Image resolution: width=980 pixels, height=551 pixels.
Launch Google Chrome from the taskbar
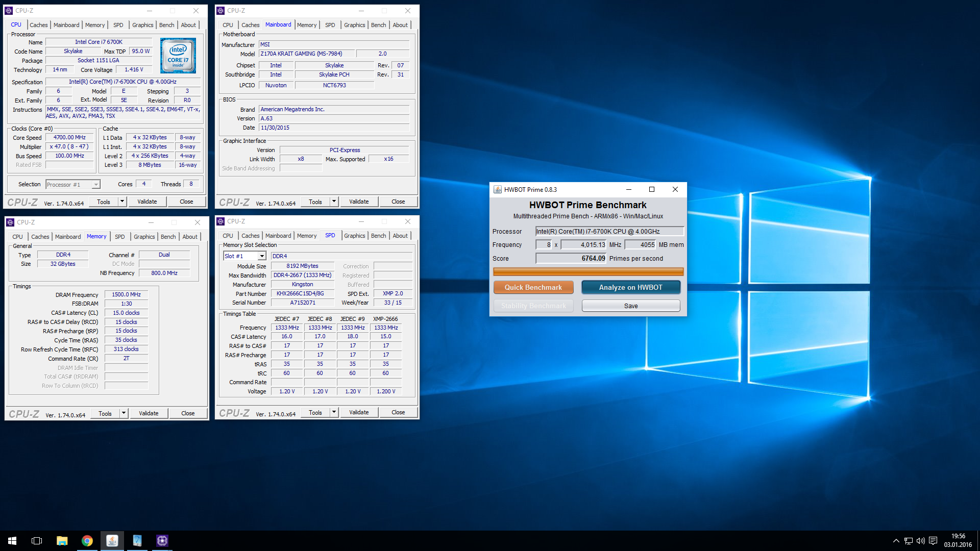pyautogui.click(x=87, y=541)
